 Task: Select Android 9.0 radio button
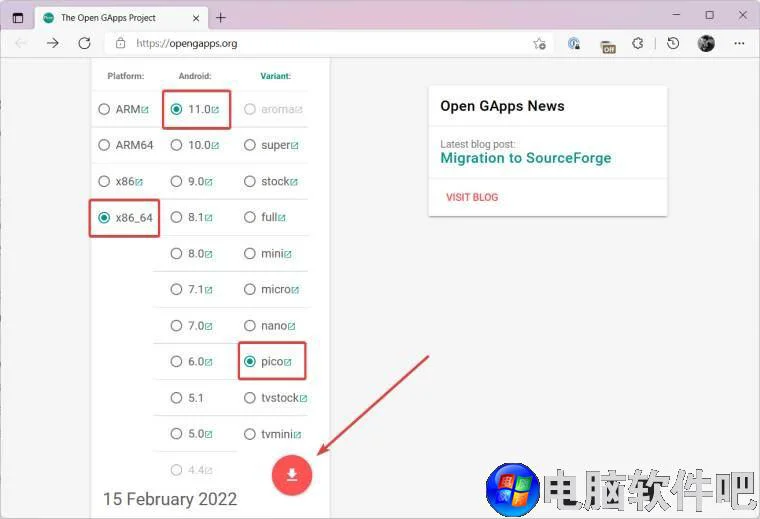[176, 181]
